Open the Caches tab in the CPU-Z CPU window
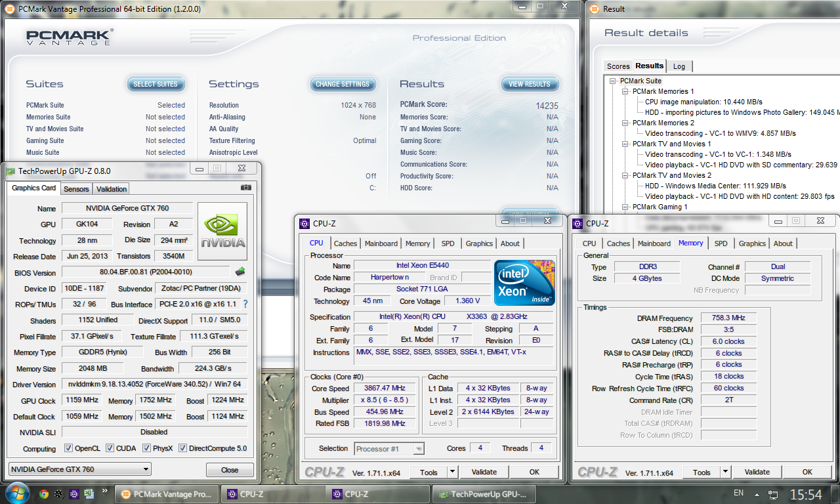The width and height of the screenshot is (840, 504). coord(345,243)
